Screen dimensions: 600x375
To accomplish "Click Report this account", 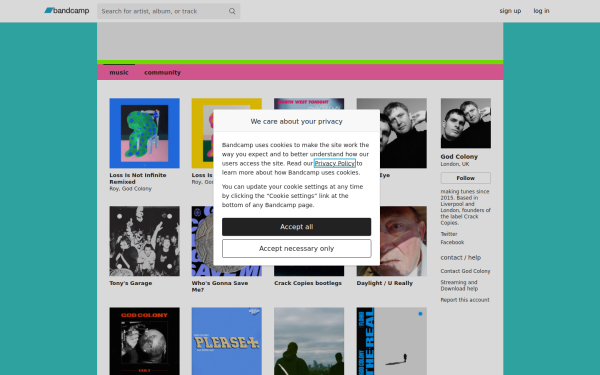I will pos(465,300).
